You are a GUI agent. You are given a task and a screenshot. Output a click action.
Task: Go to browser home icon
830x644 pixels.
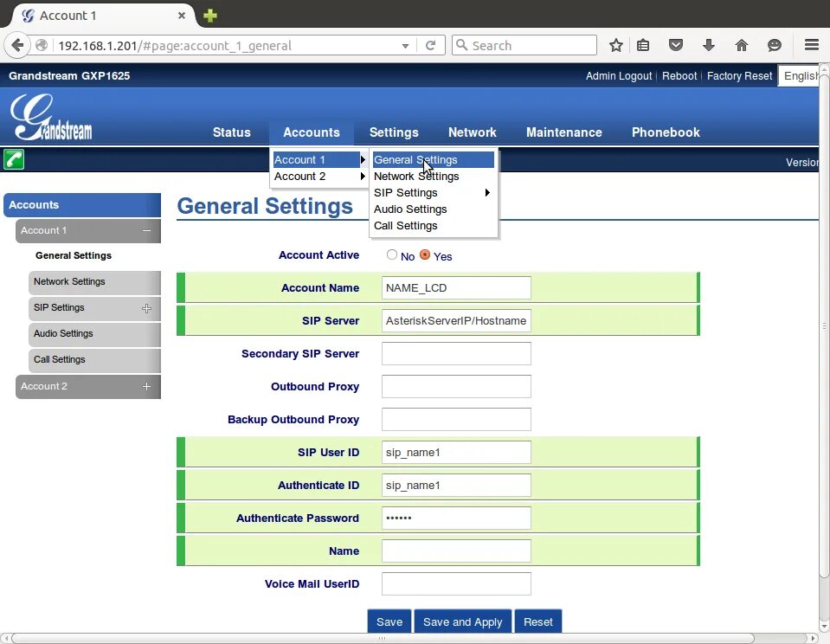click(742, 46)
